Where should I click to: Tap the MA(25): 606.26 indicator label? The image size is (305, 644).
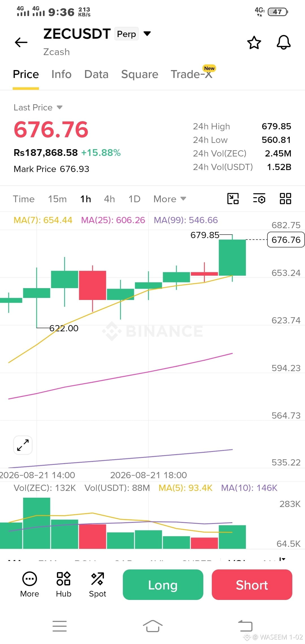[113, 220]
